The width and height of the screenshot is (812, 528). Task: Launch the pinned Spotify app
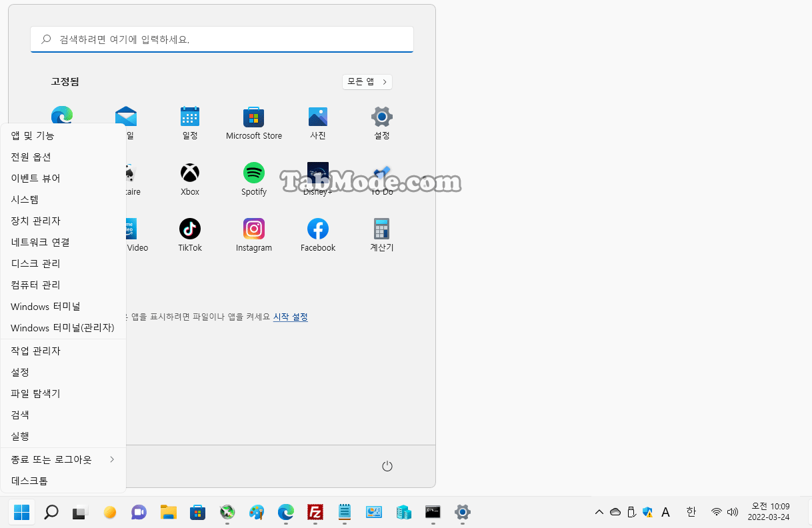pos(254,179)
